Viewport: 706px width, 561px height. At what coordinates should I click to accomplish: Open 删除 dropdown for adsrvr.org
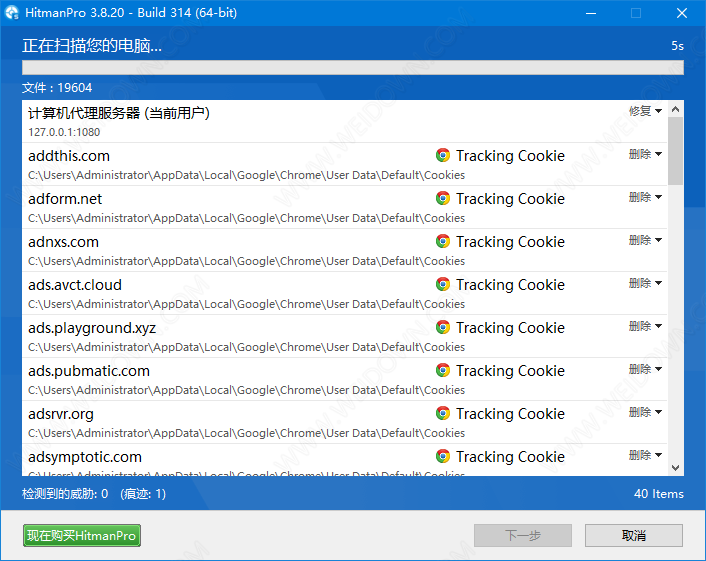pos(645,412)
